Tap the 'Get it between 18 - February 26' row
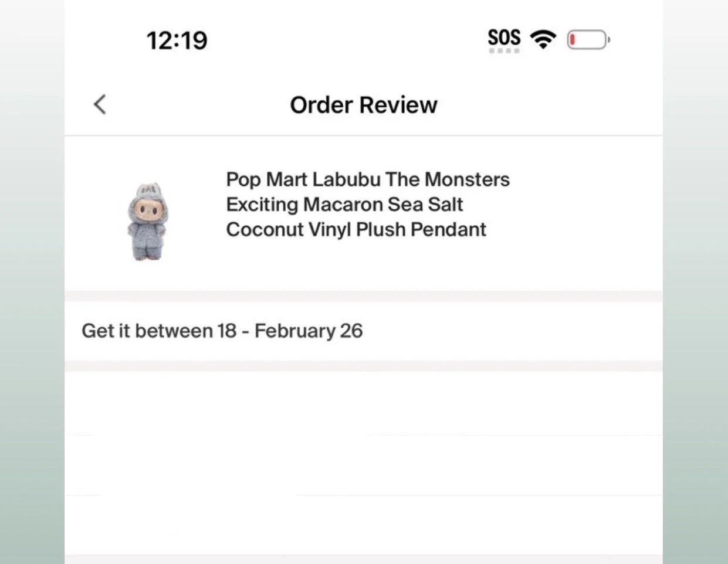 [x=364, y=331]
